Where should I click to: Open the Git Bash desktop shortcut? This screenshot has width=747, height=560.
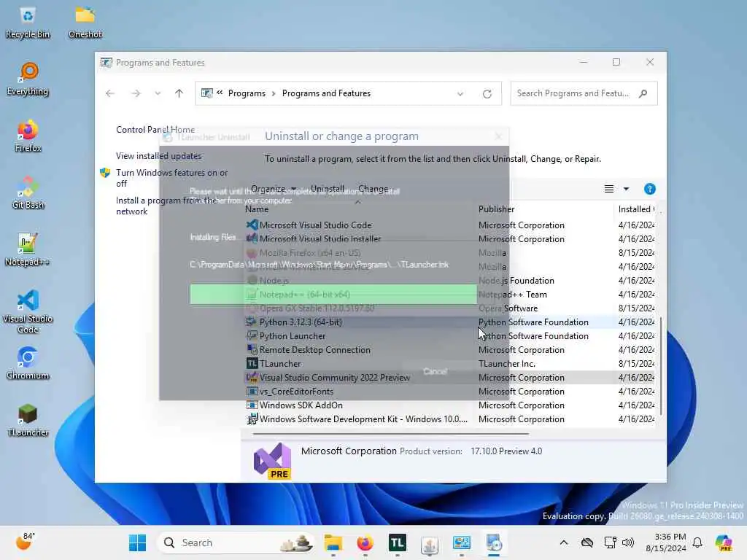click(x=28, y=192)
